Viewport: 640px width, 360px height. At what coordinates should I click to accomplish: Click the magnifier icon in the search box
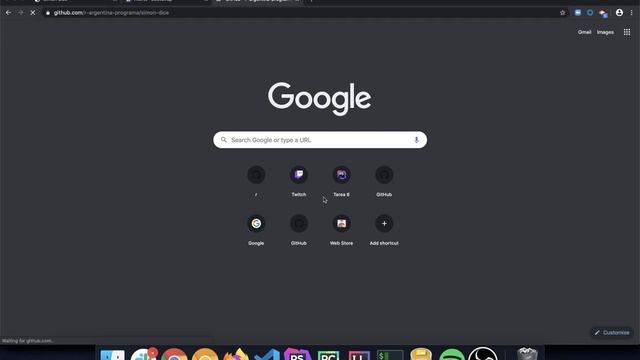[224, 140]
